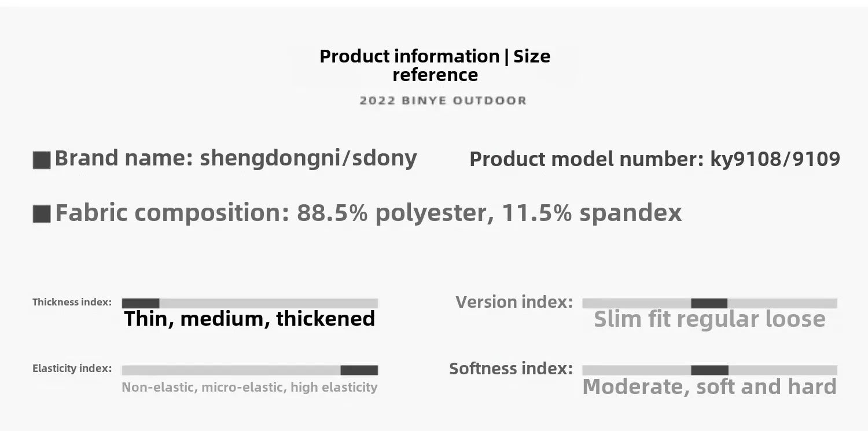Image resolution: width=868 pixels, height=431 pixels.
Task: Click the dark marker on the Thickness index bar
Action: [141, 303]
